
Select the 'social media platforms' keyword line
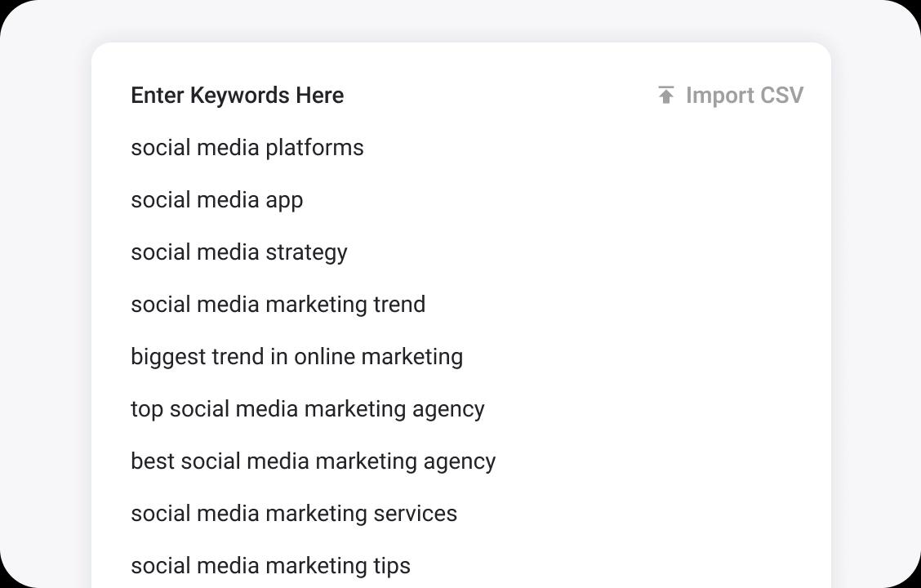(x=247, y=148)
